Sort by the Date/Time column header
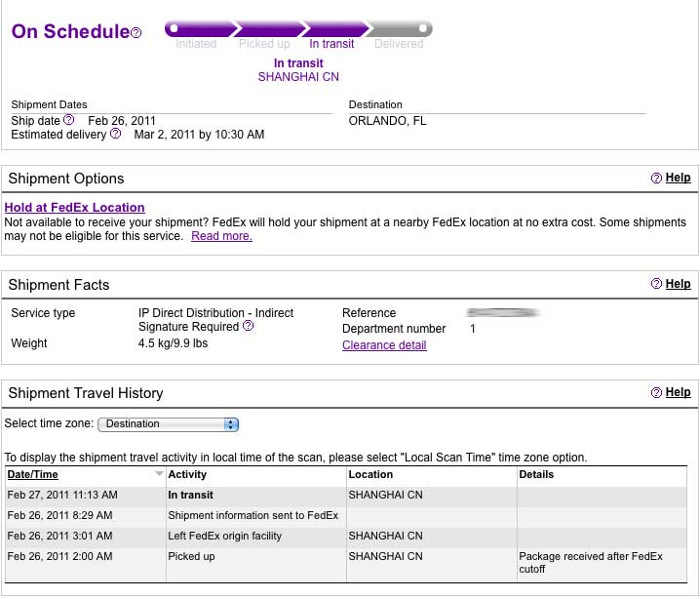 pos(32,474)
